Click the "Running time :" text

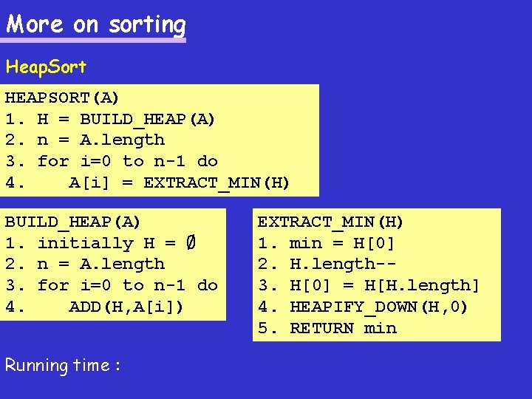(x=63, y=366)
